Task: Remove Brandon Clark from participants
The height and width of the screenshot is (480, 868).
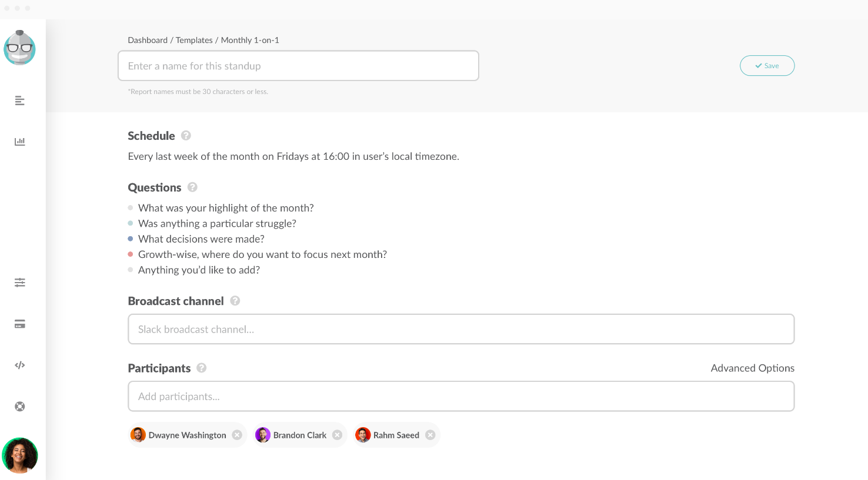Action: [x=337, y=435]
